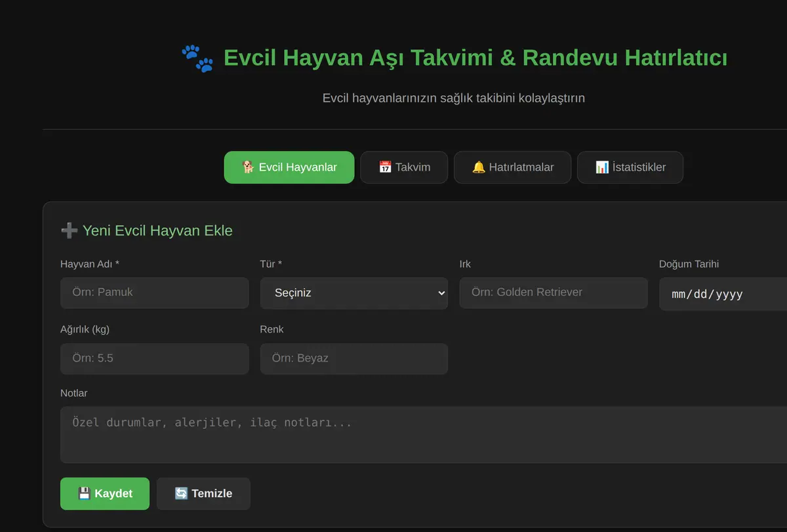Switch to the Takvim tab
This screenshot has height=532, width=787.
tap(404, 167)
